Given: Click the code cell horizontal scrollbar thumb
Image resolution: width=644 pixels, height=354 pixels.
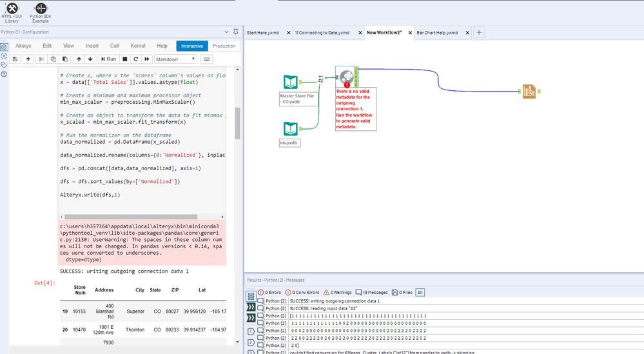Looking at the screenshot, I should pos(131,217).
